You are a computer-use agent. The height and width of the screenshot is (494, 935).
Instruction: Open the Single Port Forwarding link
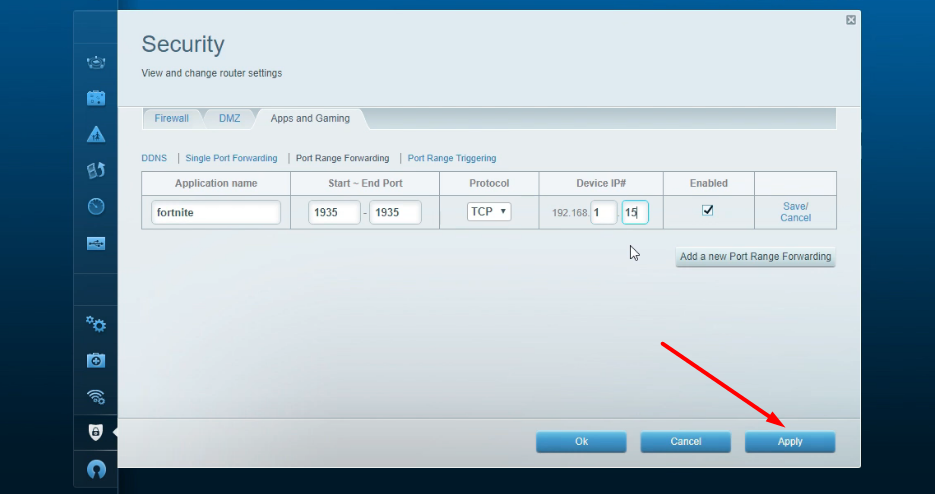[x=231, y=158]
